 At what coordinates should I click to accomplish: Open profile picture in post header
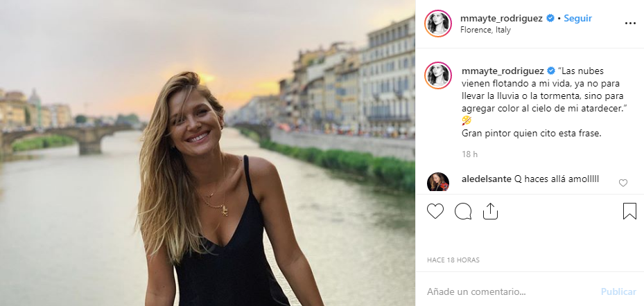pos(438,24)
